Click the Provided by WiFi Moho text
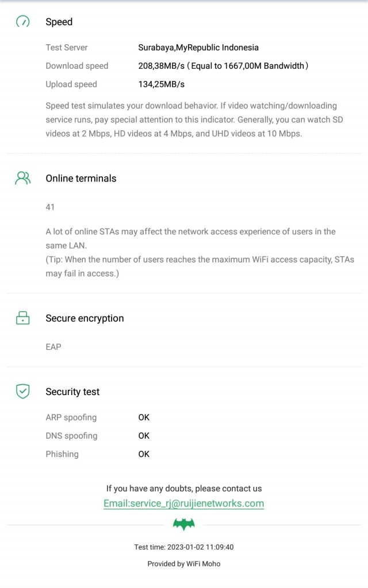368x588 pixels. tap(183, 564)
